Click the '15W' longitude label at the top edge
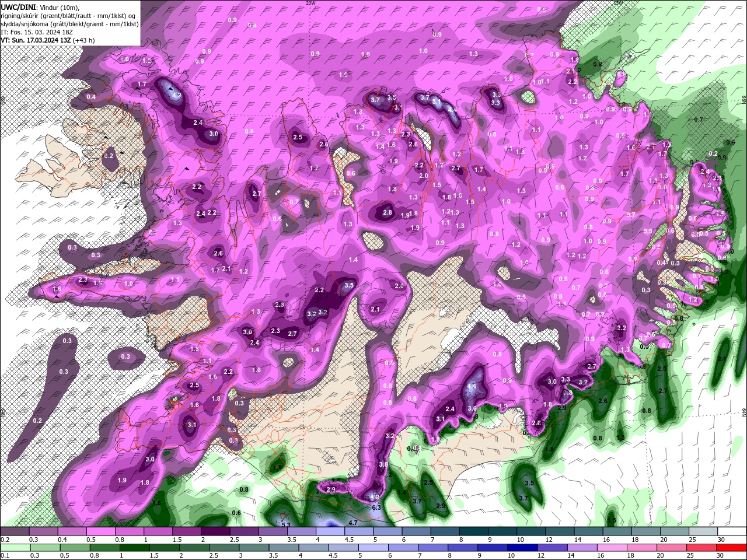747x560 pixels. [619, 3]
